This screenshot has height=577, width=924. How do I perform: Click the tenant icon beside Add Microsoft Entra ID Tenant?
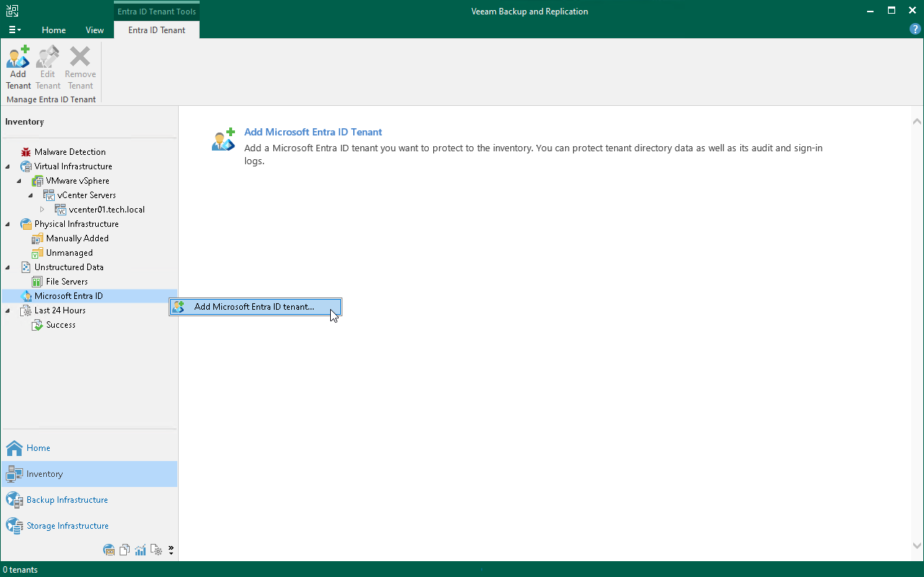point(223,140)
